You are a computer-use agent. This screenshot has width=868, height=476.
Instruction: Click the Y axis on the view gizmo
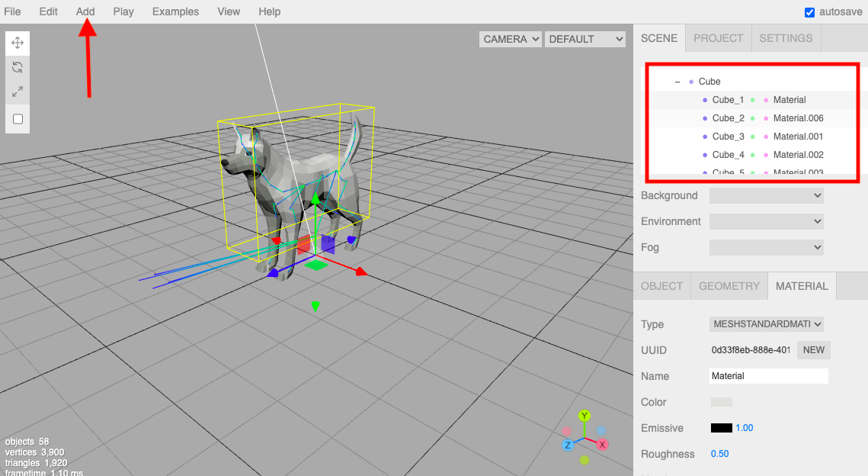tap(585, 416)
